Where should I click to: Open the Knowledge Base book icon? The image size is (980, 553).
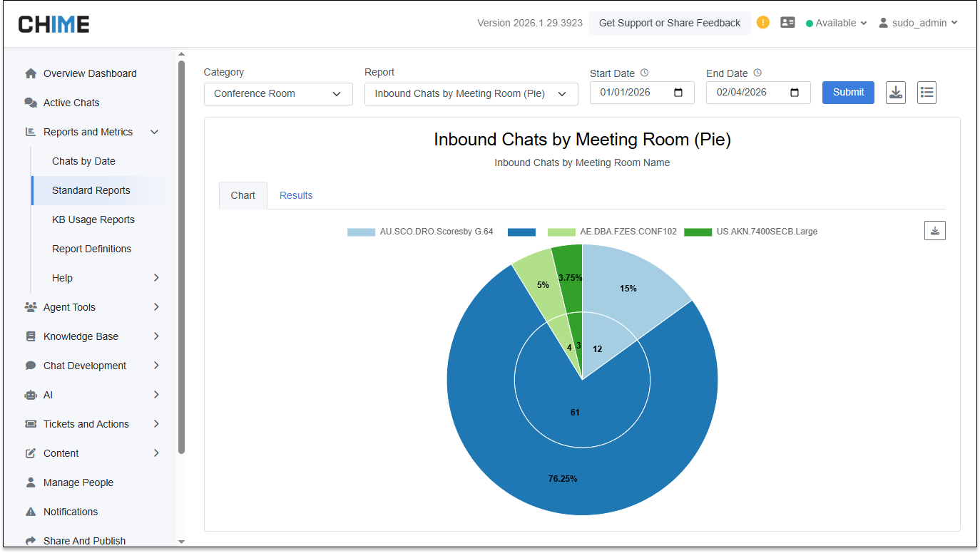coord(30,336)
